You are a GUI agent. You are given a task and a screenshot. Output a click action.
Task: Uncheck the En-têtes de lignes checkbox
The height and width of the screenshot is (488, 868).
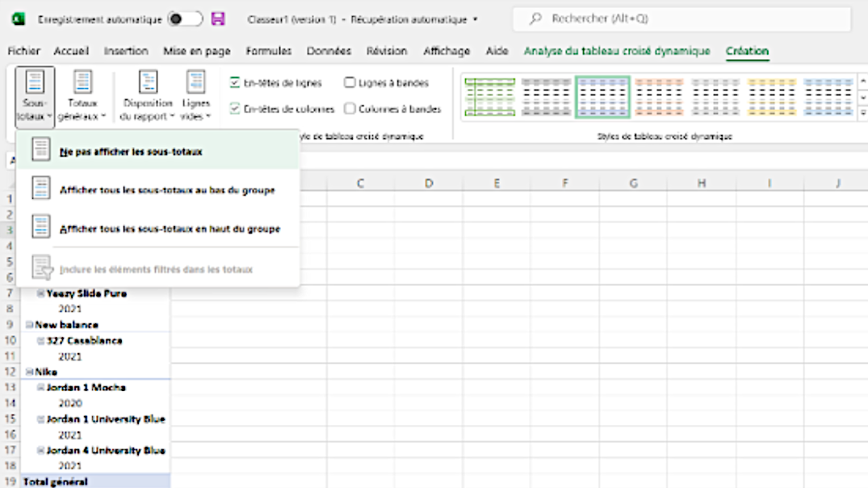(x=234, y=82)
